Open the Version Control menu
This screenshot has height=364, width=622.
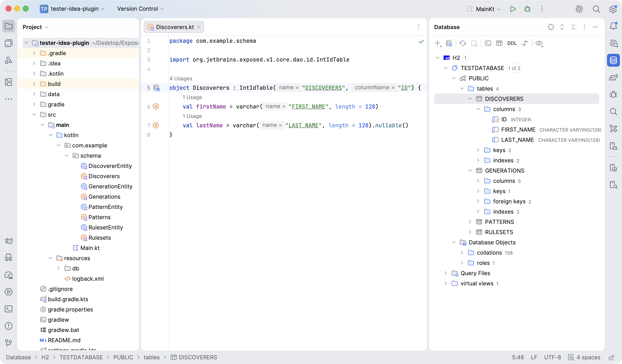(x=141, y=9)
